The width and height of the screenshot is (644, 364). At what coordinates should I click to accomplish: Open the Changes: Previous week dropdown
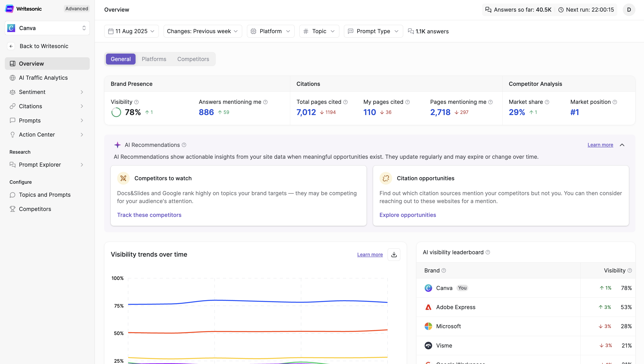pyautogui.click(x=203, y=31)
